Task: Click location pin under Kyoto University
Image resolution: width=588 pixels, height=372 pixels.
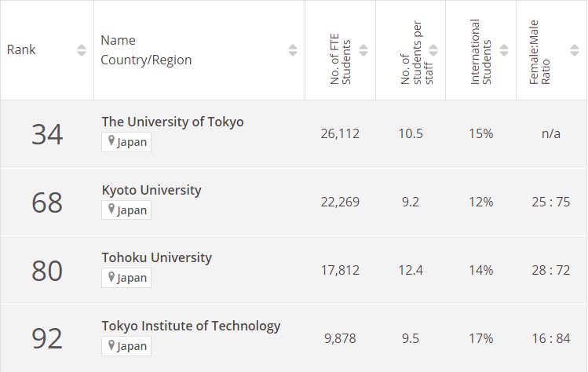Action: 112,210
